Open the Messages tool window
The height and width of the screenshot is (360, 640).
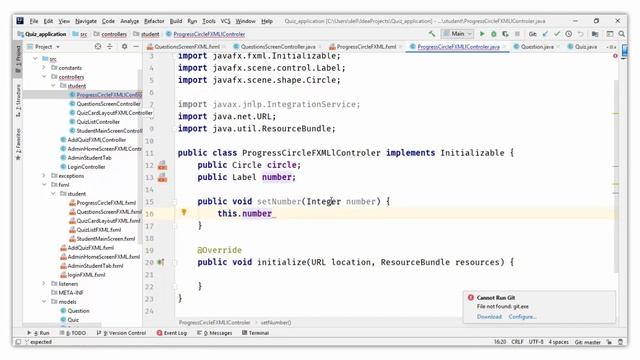tap(214, 333)
